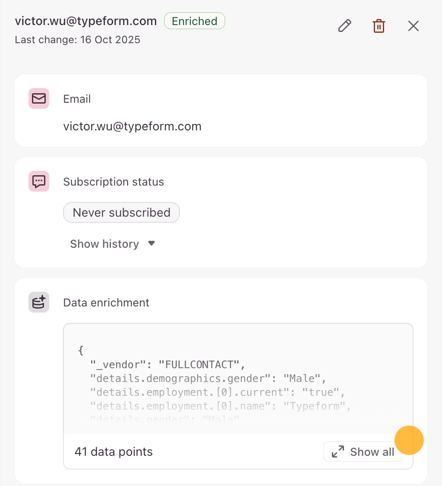The image size is (448, 486).
Task: Click the red trash delete icon
Action: tap(379, 26)
